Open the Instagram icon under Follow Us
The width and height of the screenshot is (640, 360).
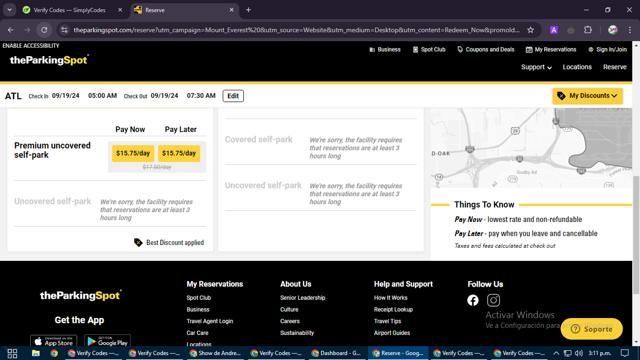[493, 300]
